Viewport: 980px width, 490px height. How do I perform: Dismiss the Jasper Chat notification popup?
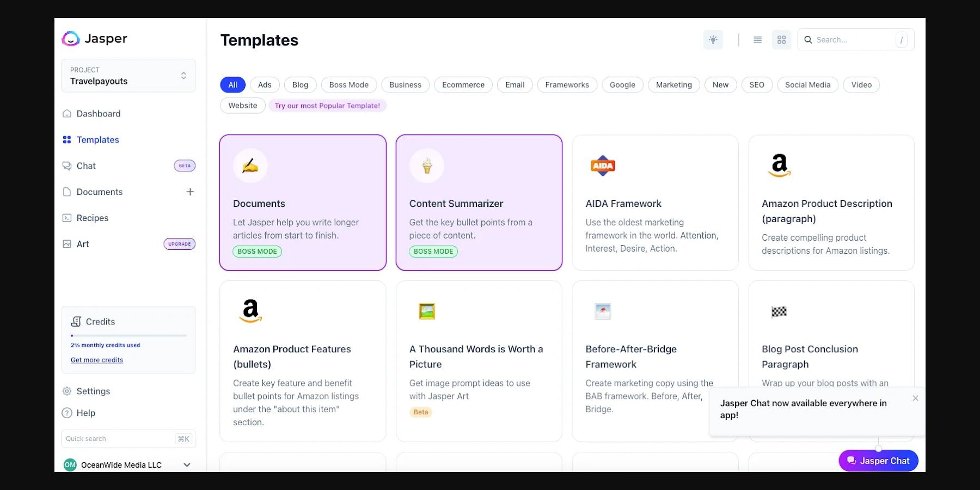916,398
